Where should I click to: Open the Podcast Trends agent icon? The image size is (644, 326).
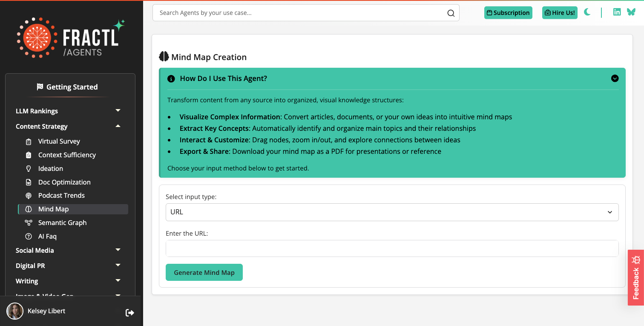click(x=29, y=195)
